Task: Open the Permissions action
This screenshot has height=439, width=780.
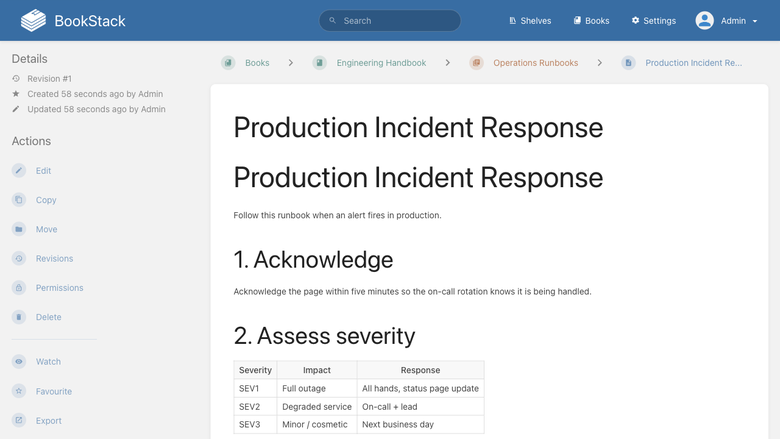Action: pos(59,287)
